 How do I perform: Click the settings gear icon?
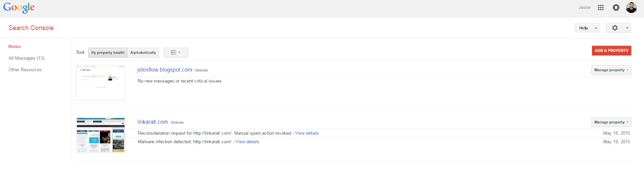point(615,28)
